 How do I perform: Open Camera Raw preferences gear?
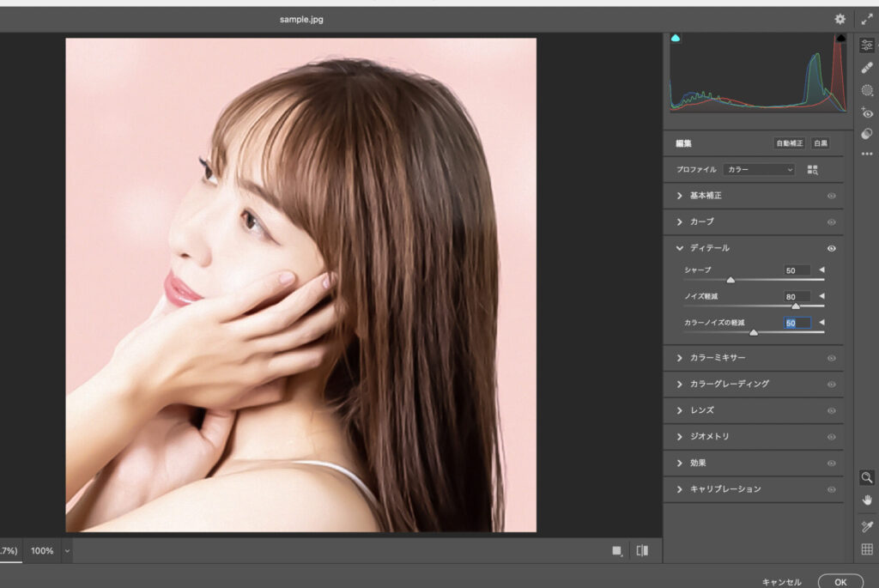click(840, 19)
